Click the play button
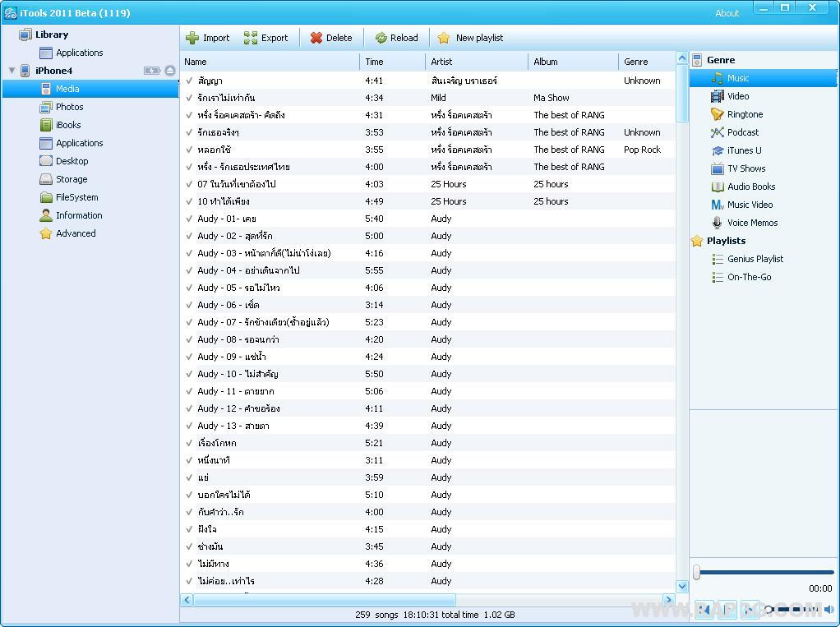This screenshot has height=627, width=840. (727, 609)
